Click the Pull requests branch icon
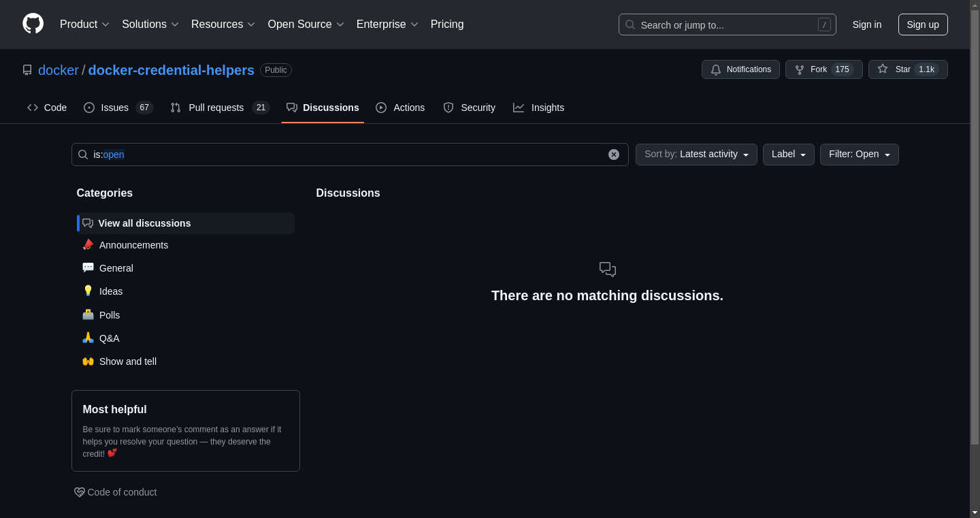Image resolution: width=980 pixels, height=518 pixels. coord(176,108)
